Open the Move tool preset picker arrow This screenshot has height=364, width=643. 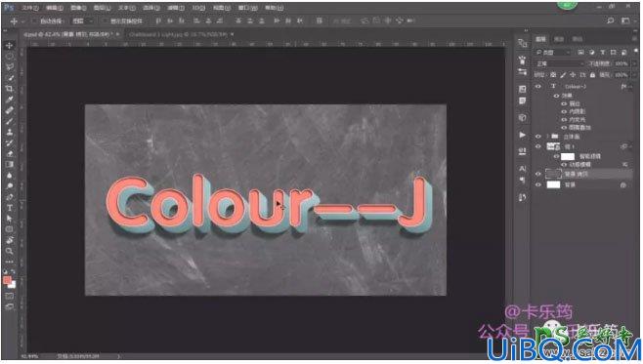[23, 20]
